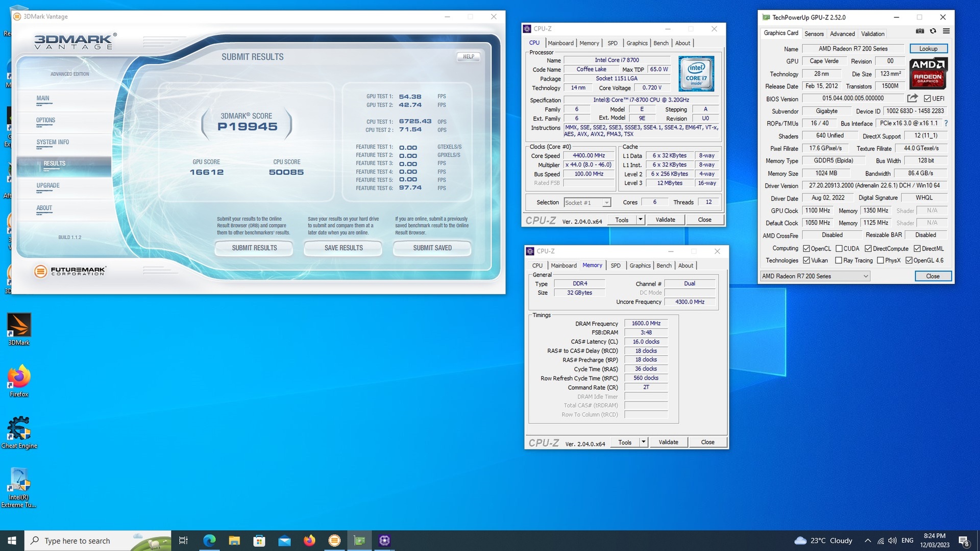This screenshot has height=551, width=980.
Task: Show hidden system tray icons
Action: (868, 541)
